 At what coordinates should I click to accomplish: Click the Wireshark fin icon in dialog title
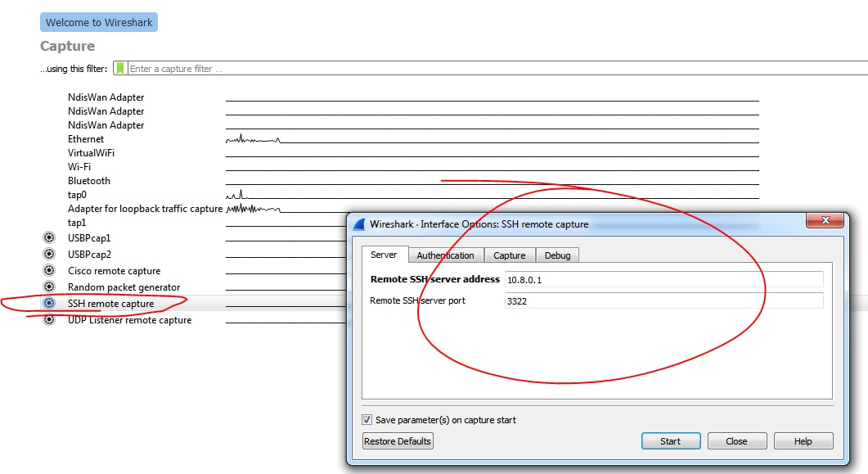(x=359, y=224)
